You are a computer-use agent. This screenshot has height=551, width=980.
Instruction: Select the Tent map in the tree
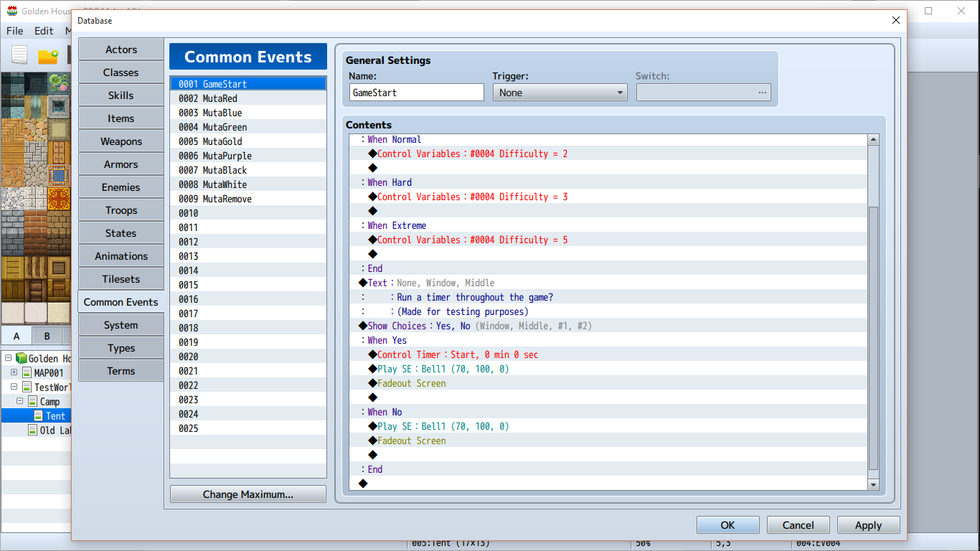tap(50, 415)
